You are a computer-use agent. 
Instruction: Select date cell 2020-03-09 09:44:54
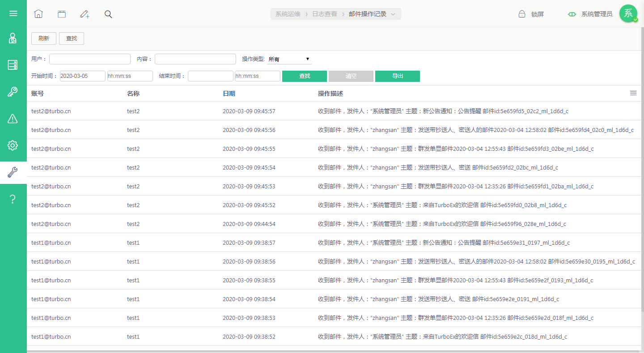click(x=249, y=224)
